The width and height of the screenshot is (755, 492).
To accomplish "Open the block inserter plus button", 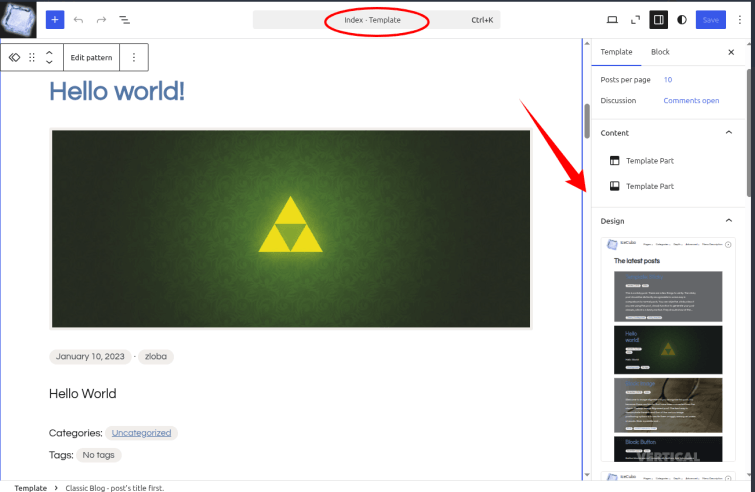I will pyautogui.click(x=55, y=20).
